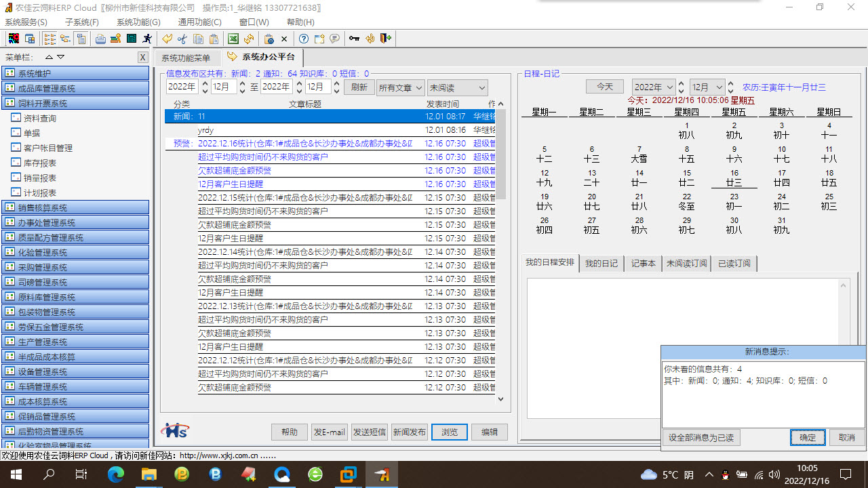Close the menu bar panel with X
The image size is (868, 488).
[x=142, y=58]
